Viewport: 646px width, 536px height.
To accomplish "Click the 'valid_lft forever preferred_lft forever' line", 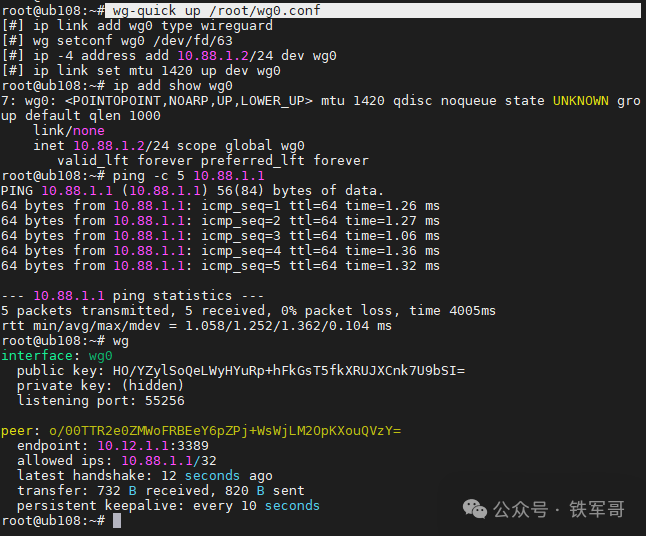I will click(213, 160).
